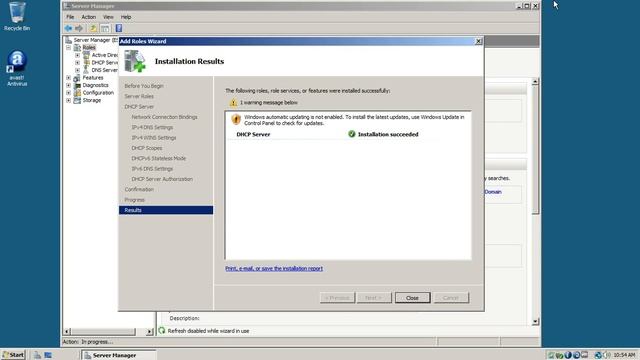Click the Help icon in Server Manager toolbar
The height and width of the screenshot is (360, 640).
click(118, 28)
